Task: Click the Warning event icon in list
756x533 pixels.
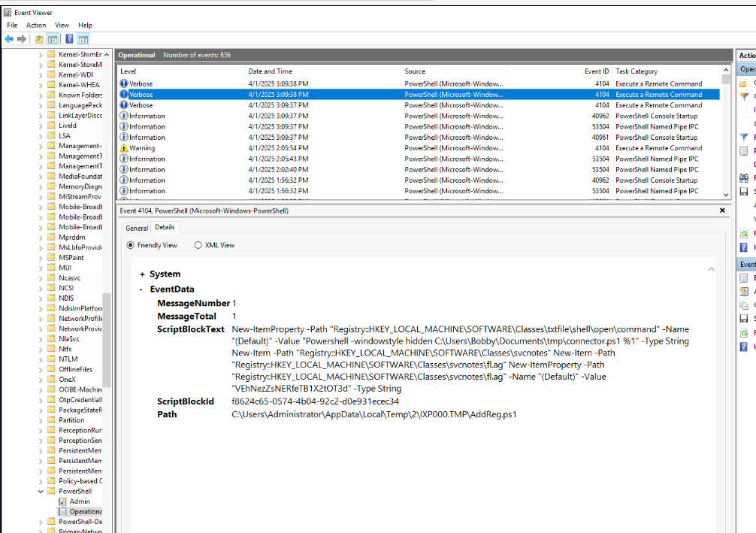Action: 124,148
